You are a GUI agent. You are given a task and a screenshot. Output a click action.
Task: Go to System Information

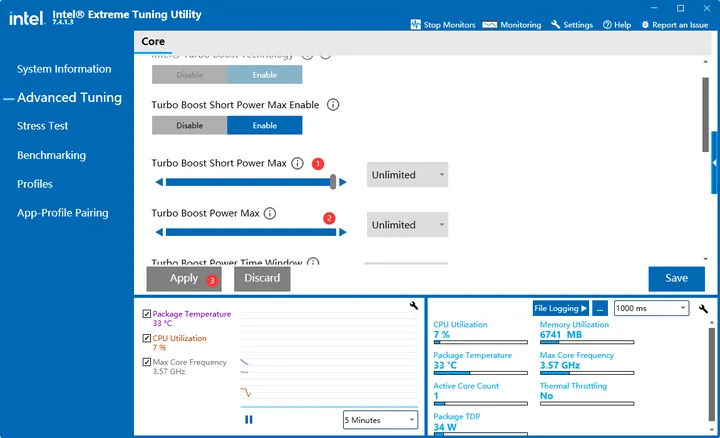point(64,69)
